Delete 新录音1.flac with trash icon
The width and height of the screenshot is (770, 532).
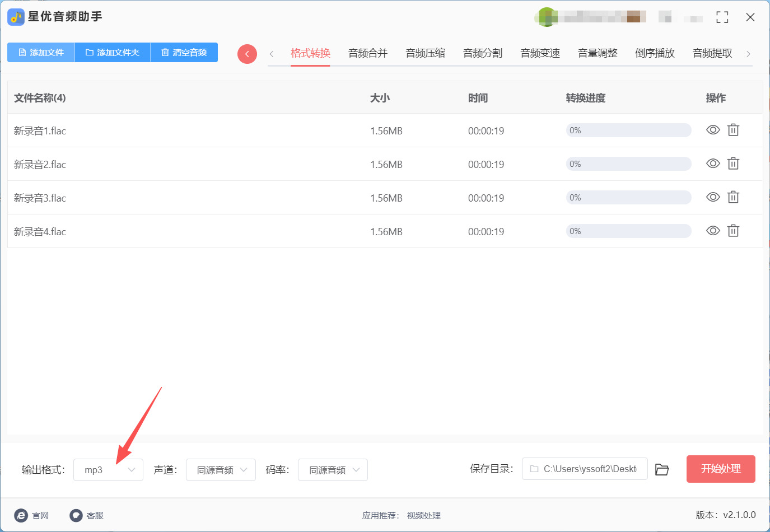(x=733, y=130)
